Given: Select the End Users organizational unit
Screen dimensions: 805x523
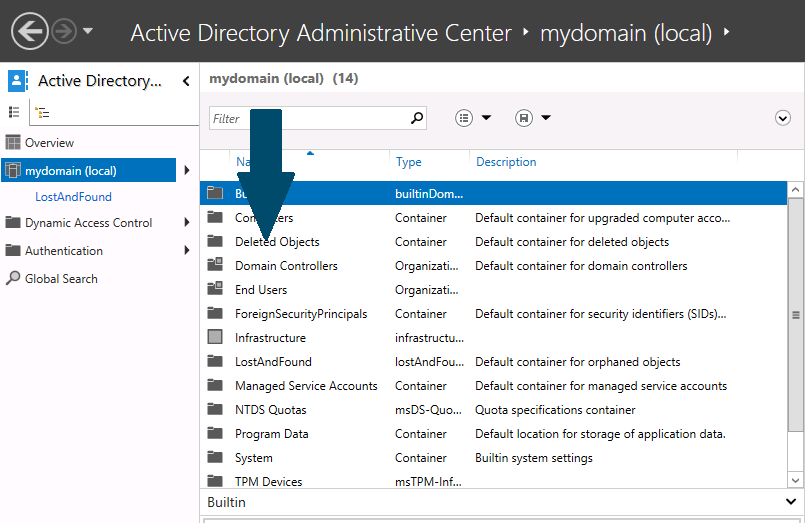Looking at the screenshot, I should pos(493,289).
